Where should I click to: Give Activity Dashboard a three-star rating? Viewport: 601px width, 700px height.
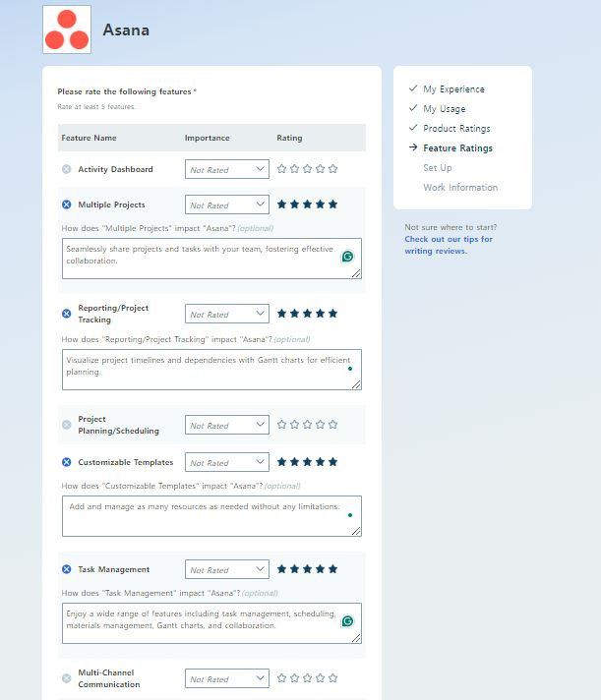click(x=307, y=169)
